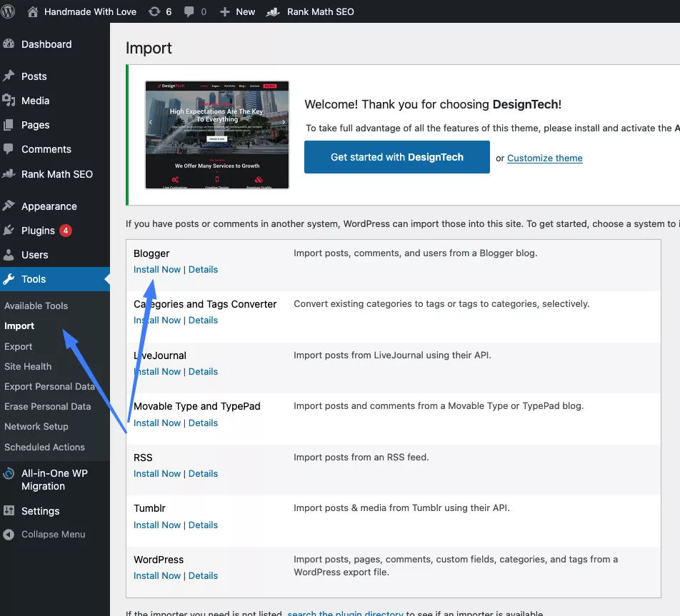Open Details for the RSS importer
This screenshot has width=680, height=616.
(203, 473)
